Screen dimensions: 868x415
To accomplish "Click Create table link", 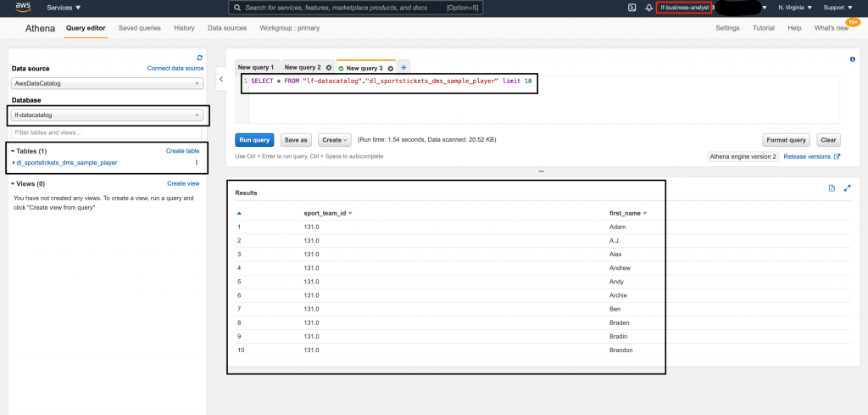I will coord(183,151).
